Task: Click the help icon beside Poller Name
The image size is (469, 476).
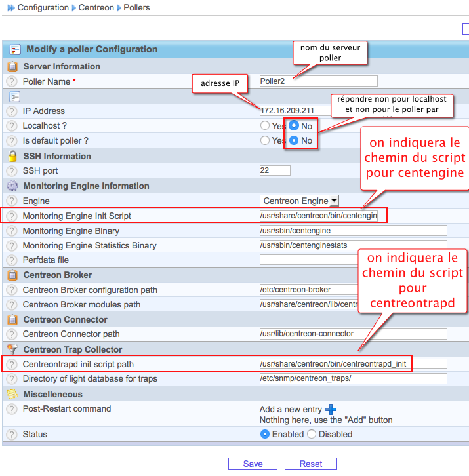Action: [12, 81]
